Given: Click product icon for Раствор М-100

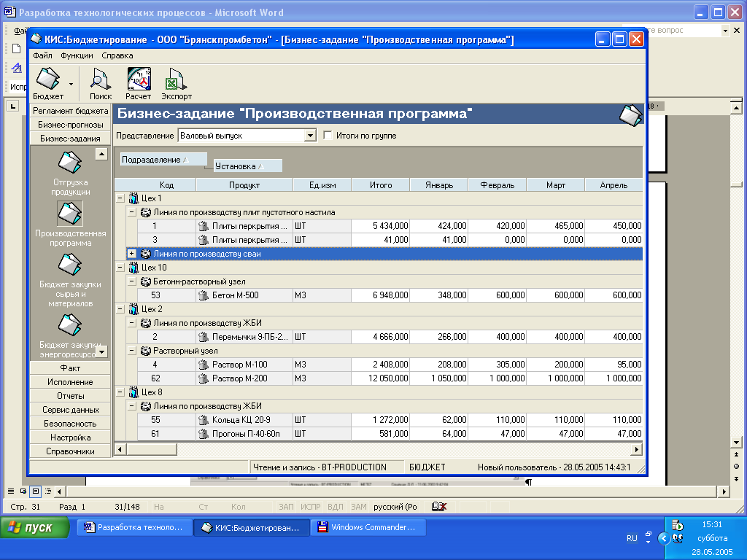Looking at the screenshot, I should [204, 365].
